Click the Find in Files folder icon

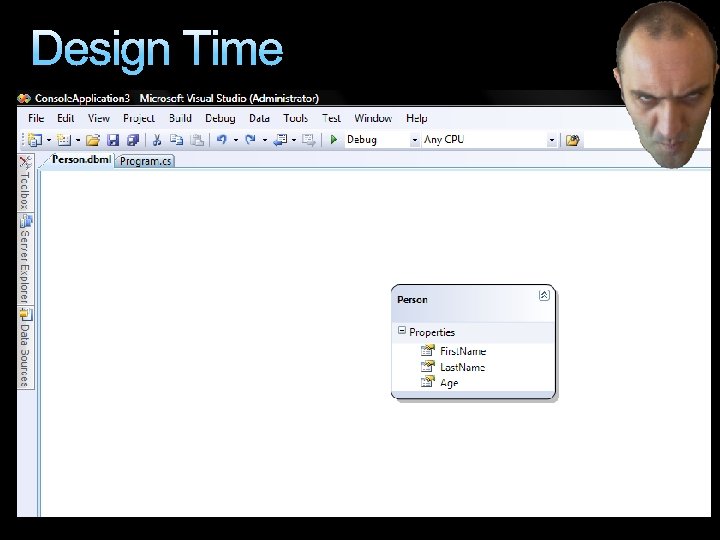click(x=572, y=140)
